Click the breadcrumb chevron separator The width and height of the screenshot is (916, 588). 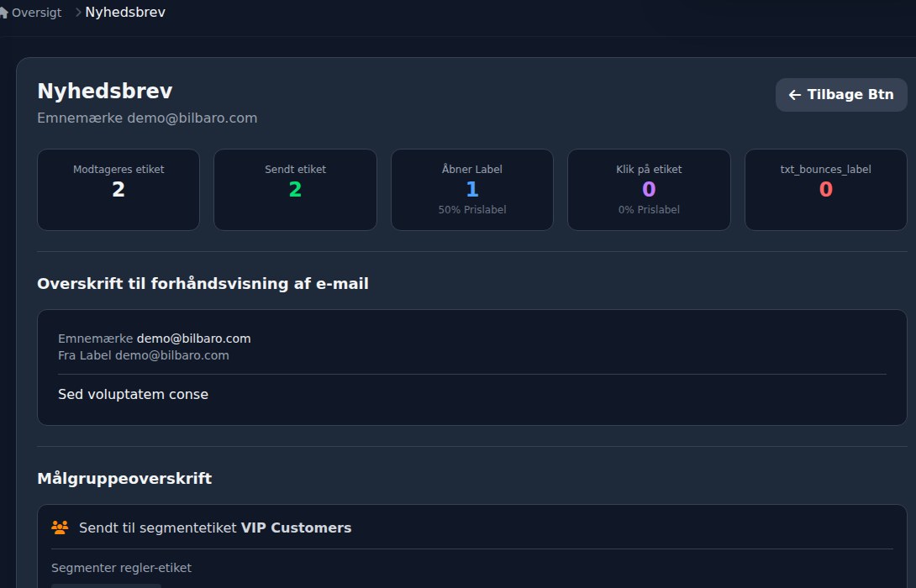pyautogui.click(x=78, y=13)
